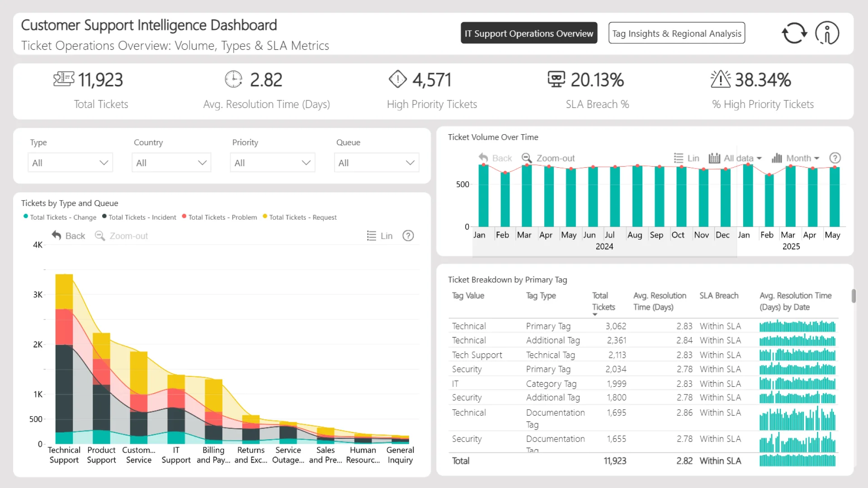Click the clock icon beside 2.82
The image size is (868, 488).
point(234,79)
